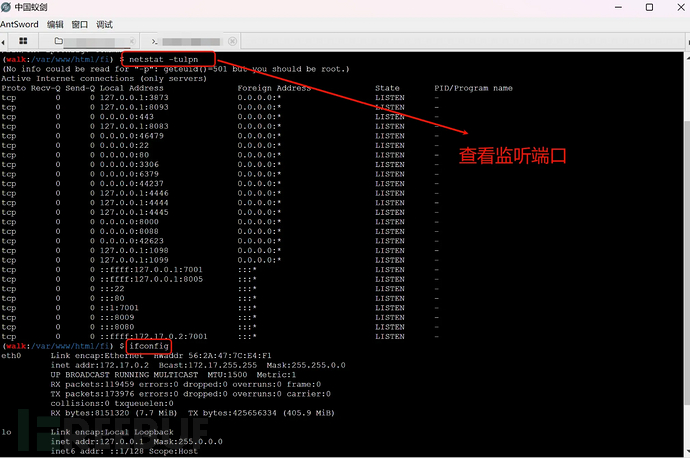This screenshot has height=458, width=690.
Task: Click the 'Local Address' column header
Action: click(132, 88)
